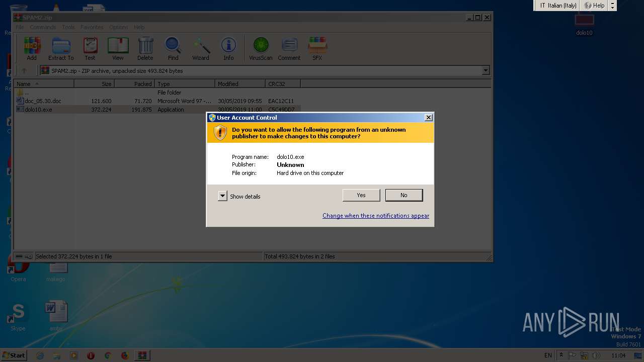
Task: Sort by the Packed column header
Action: pyautogui.click(x=134, y=84)
